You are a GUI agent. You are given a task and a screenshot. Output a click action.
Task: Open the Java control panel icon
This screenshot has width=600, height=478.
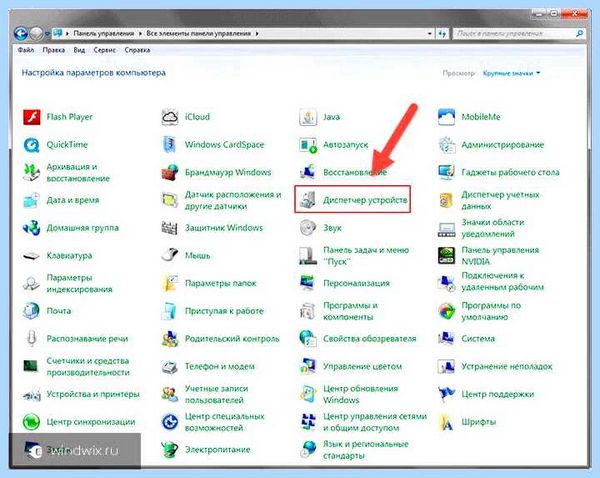click(308, 117)
